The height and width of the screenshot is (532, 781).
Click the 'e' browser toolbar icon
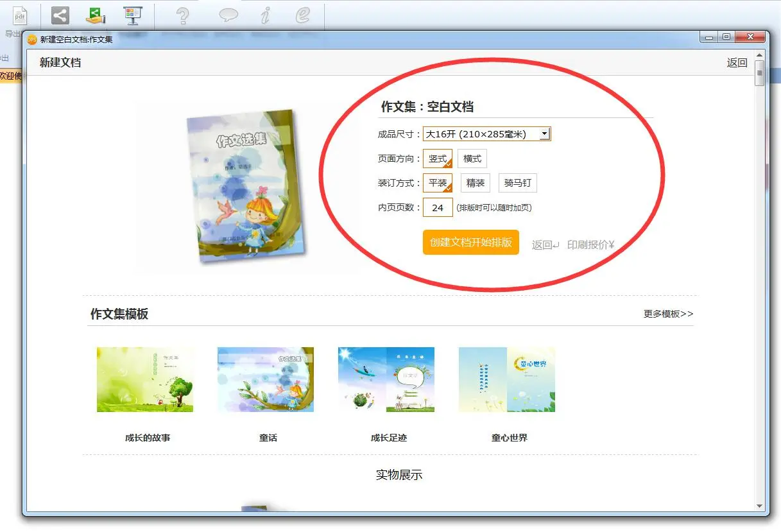click(302, 15)
